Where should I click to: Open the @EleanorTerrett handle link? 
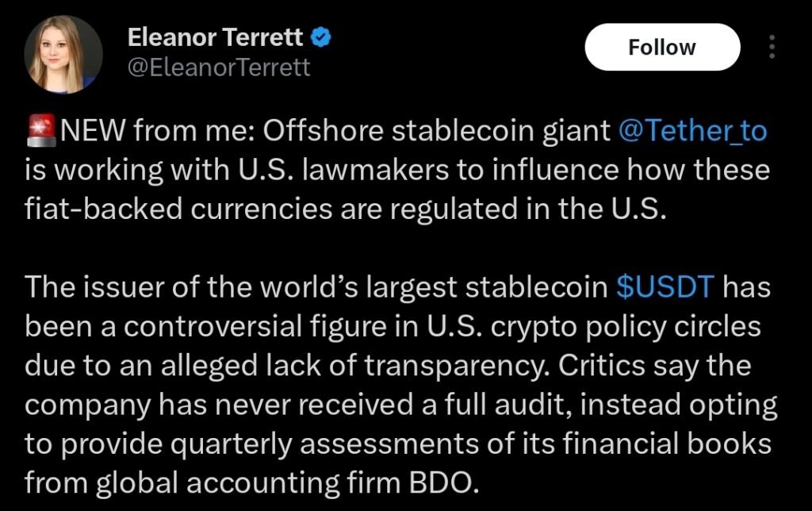coord(220,68)
